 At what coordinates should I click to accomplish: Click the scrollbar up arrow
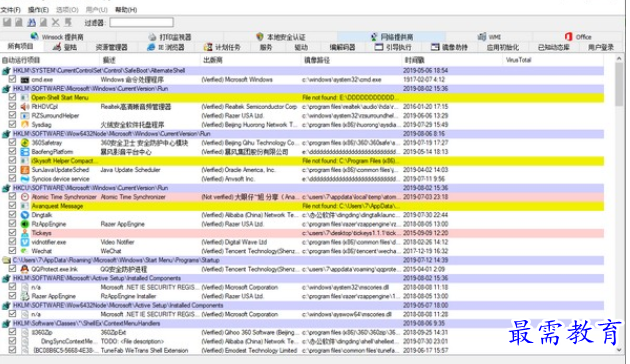[x=619, y=59]
